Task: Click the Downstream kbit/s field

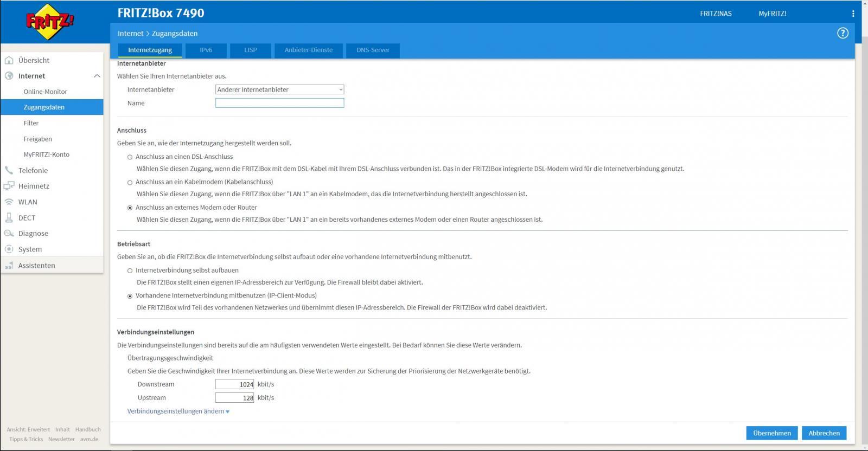Action: [234, 384]
